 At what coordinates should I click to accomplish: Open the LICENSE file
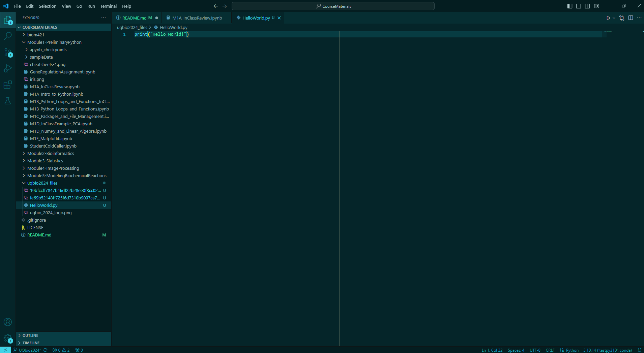pos(63,227)
